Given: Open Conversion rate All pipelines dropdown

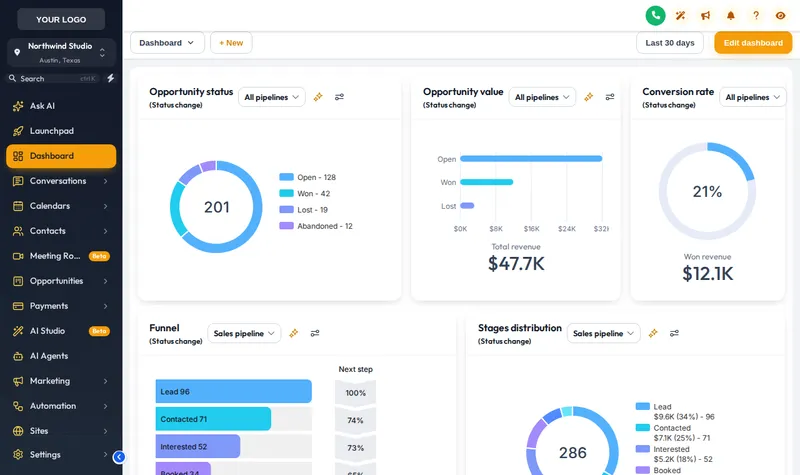Looking at the screenshot, I should [753, 97].
